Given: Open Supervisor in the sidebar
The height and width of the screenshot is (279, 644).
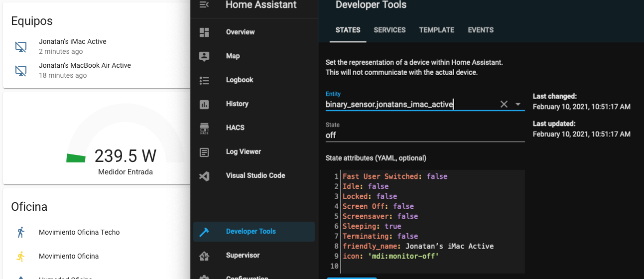Looking at the screenshot, I should coord(254,256).
